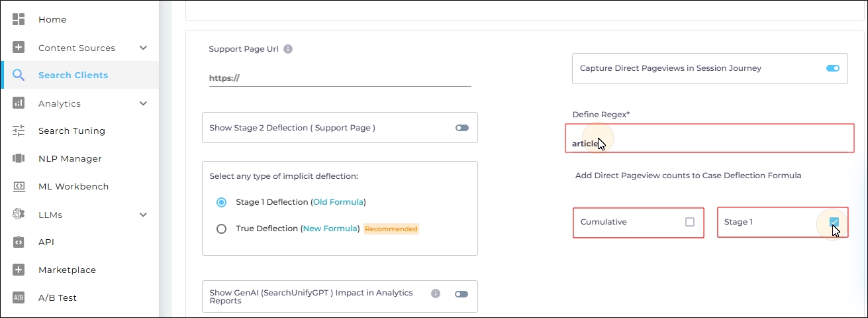This screenshot has width=868, height=318.
Task: Enable Show Stage 2 Deflection toggle
Action: point(461,128)
